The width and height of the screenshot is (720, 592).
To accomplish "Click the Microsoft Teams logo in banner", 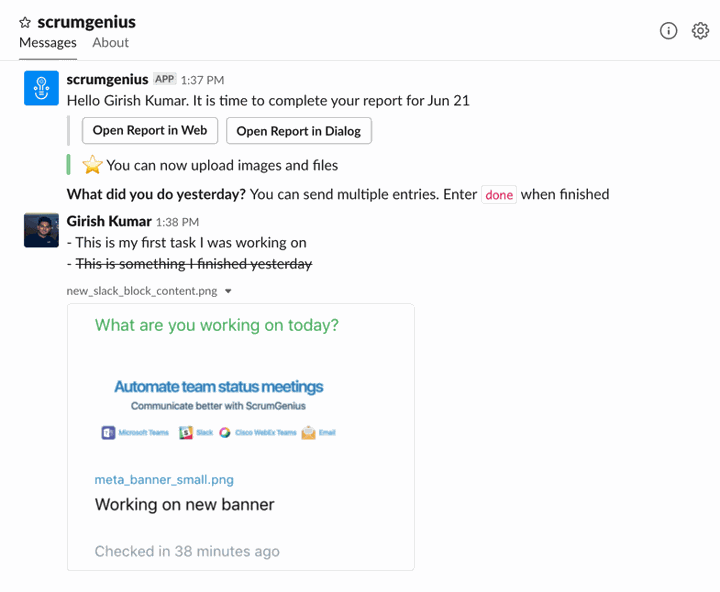I will (108, 433).
